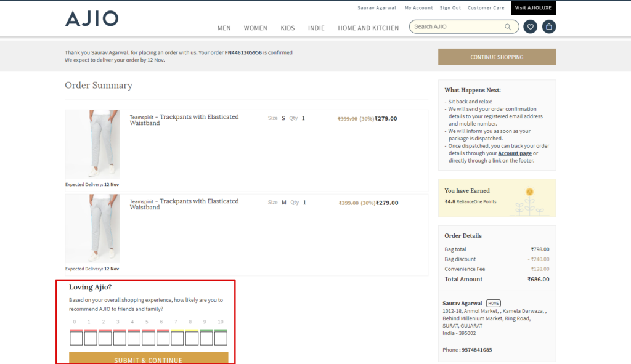Select rating 7 in the survey
The height and width of the screenshot is (364, 631).
click(x=177, y=338)
